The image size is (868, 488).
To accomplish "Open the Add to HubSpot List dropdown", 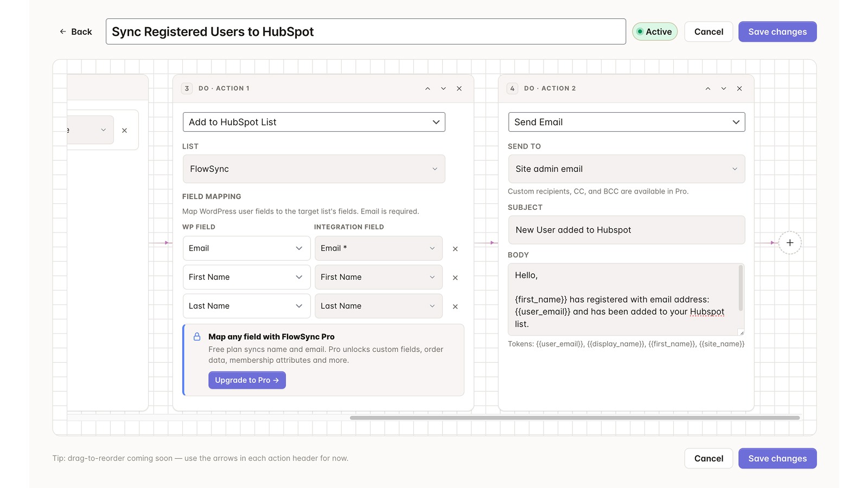I will point(314,122).
